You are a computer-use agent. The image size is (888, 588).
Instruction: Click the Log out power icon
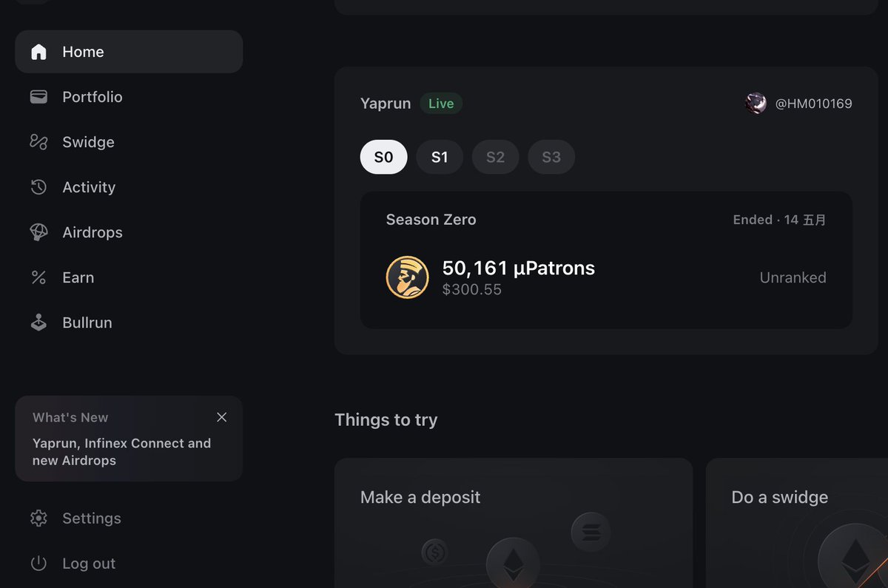click(x=38, y=564)
